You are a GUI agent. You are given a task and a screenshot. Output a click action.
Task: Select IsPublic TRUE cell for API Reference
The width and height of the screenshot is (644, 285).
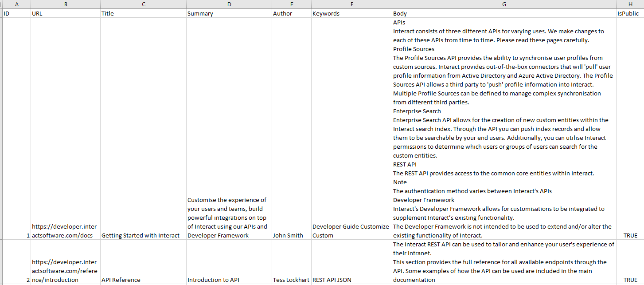pos(630,262)
